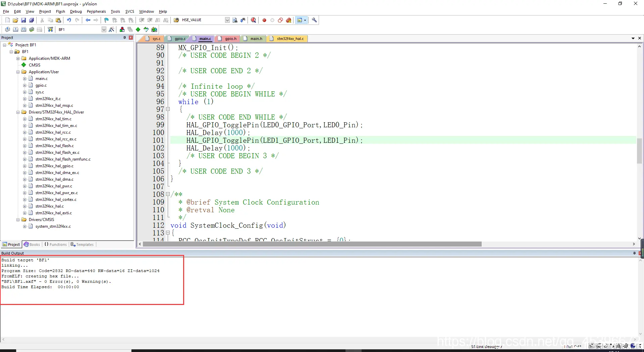Select system_stm32f4xx.c in project tree

53,226
